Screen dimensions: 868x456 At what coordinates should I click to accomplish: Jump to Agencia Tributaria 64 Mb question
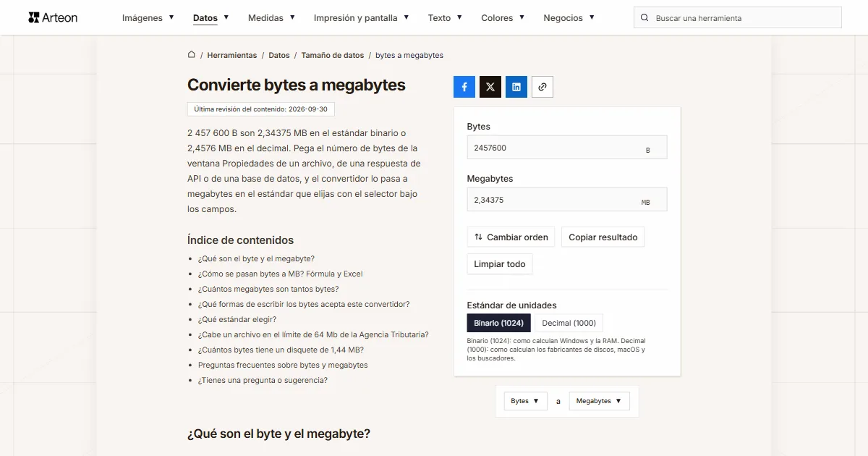313,335
